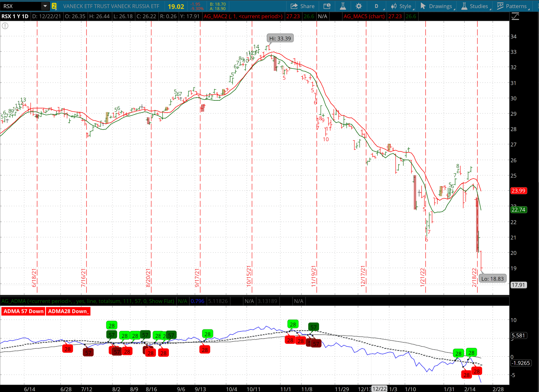
Task: Click the RSX 1 Y 1D label
Action: (x=15, y=16)
